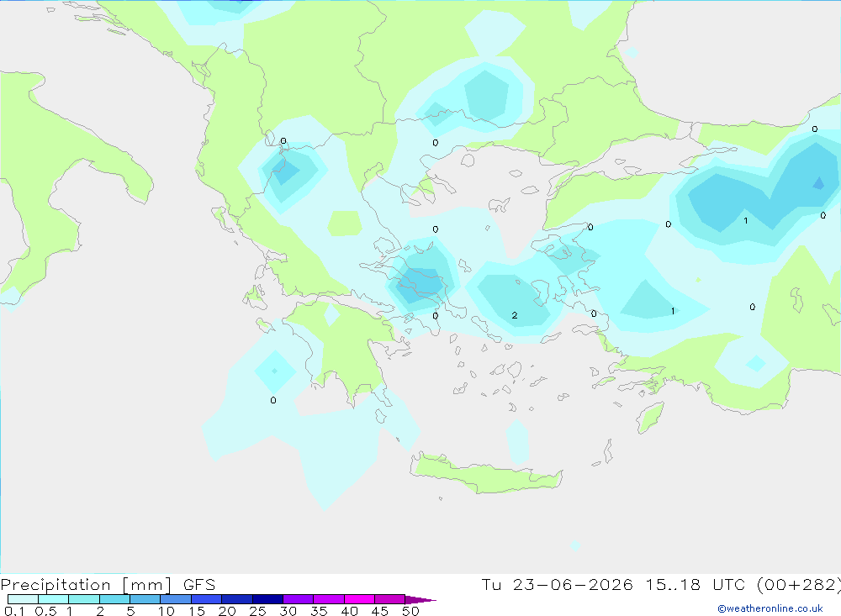
Task: Click the legend label '15'
Action: tap(196, 611)
